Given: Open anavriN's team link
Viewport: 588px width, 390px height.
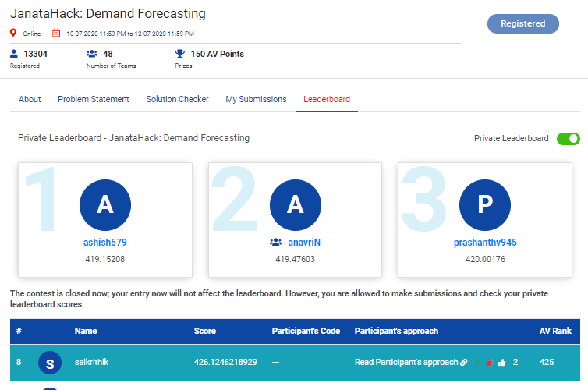Looking at the screenshot, I should [304, 243].
